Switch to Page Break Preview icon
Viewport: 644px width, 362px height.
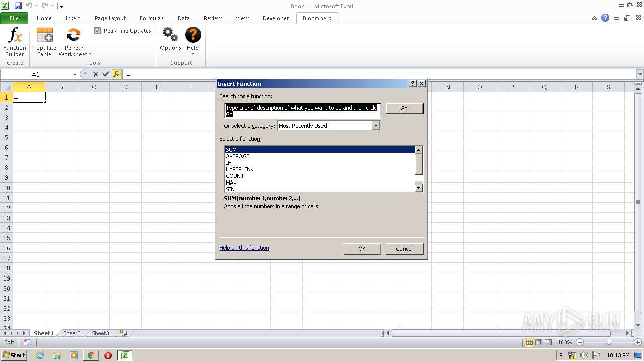tap(548, 342)
